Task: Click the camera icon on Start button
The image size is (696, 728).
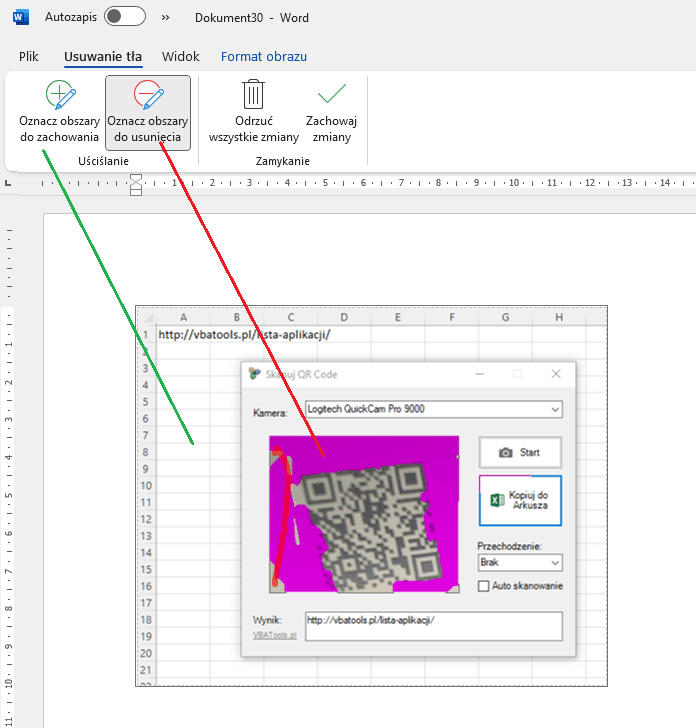Action: pyautogui.click(x=506, y=453)
